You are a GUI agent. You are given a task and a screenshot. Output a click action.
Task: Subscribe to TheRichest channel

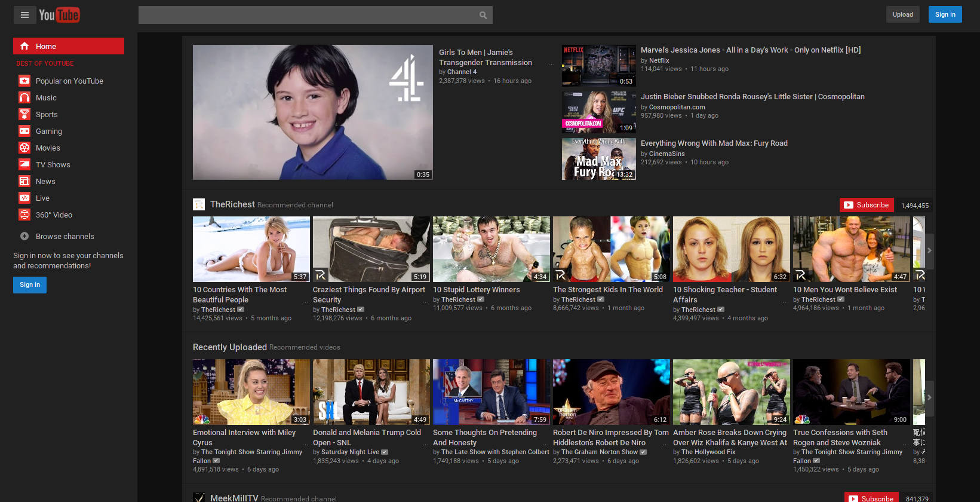(x=867, y=205)
